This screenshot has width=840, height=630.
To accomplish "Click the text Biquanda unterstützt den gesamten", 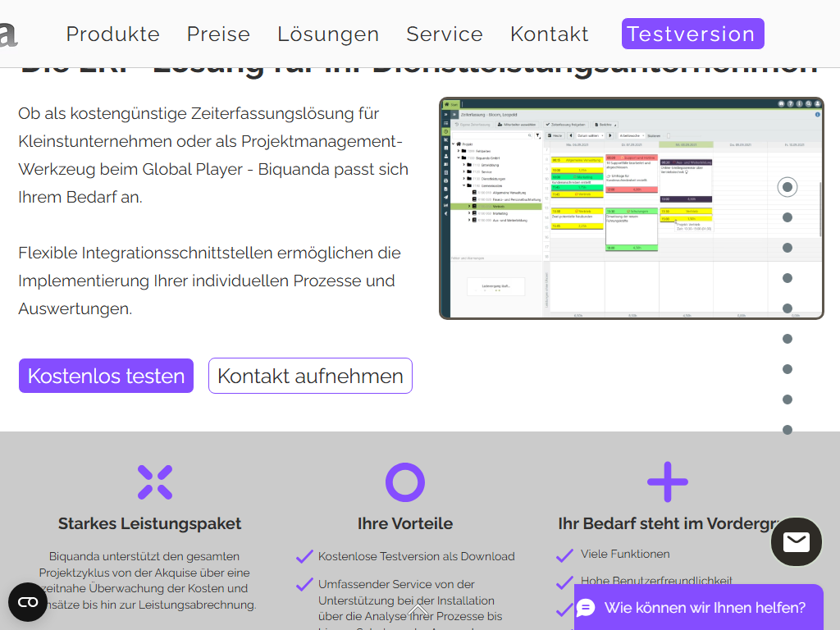I will coord(144,556).
